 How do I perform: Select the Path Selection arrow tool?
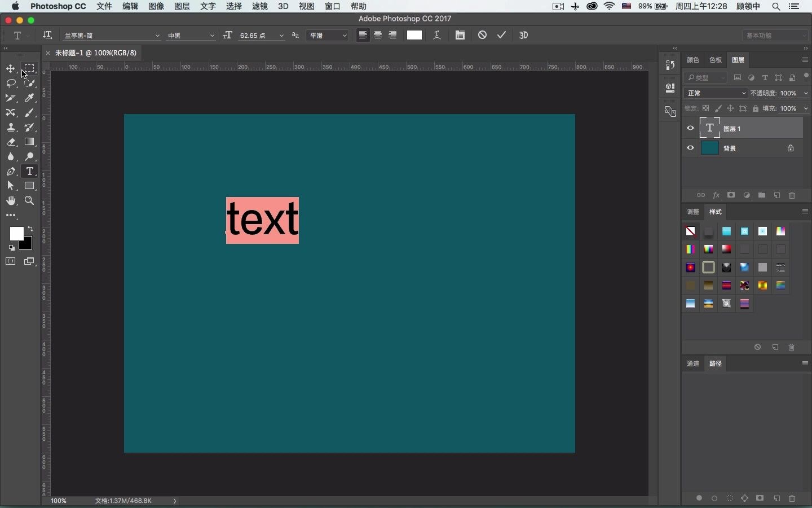pos(11,186)
